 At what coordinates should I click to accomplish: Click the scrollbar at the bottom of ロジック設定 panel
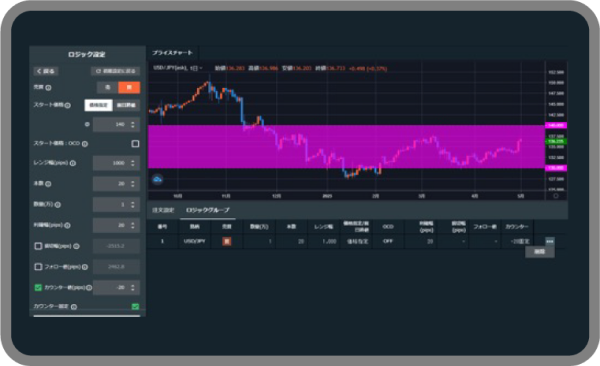87,316
